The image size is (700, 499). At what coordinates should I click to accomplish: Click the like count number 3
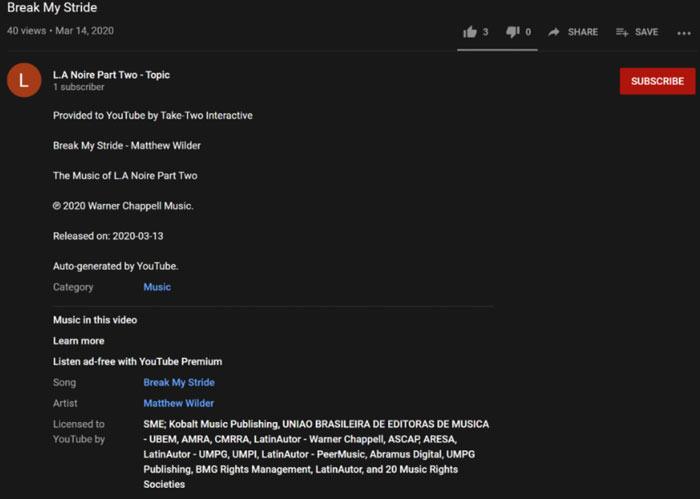[485, 32]
